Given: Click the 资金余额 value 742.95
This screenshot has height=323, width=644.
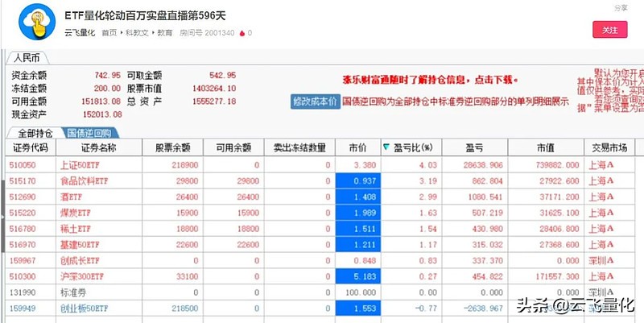Looking at the screenshot, I should point(108,75).
